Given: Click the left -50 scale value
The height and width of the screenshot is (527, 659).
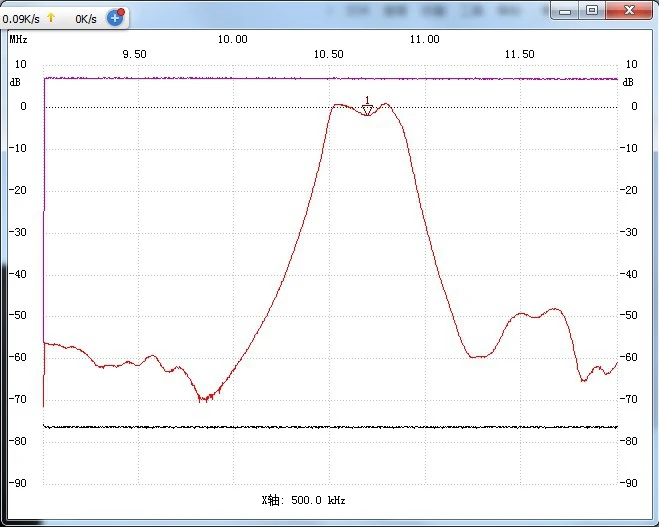Looking at the screenshot, I should click(x=18, y=315).
